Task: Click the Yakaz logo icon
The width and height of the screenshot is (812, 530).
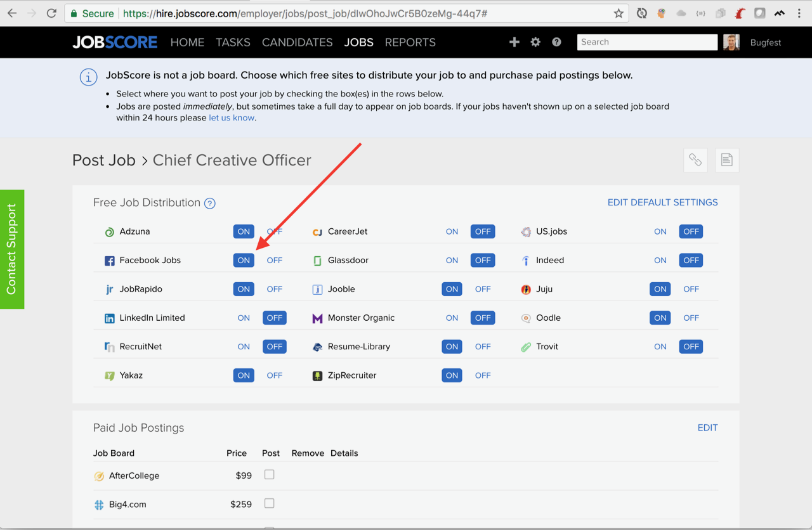Action: 110,376
